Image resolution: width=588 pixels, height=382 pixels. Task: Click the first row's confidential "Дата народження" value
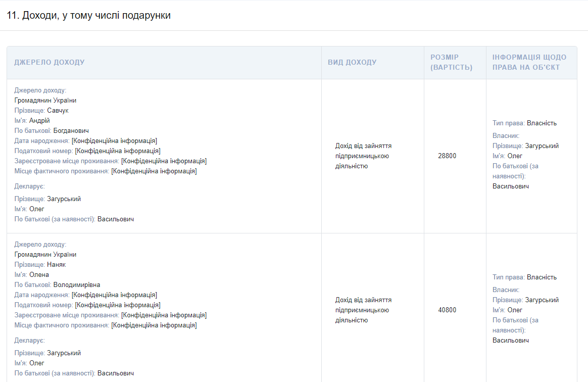114,141
